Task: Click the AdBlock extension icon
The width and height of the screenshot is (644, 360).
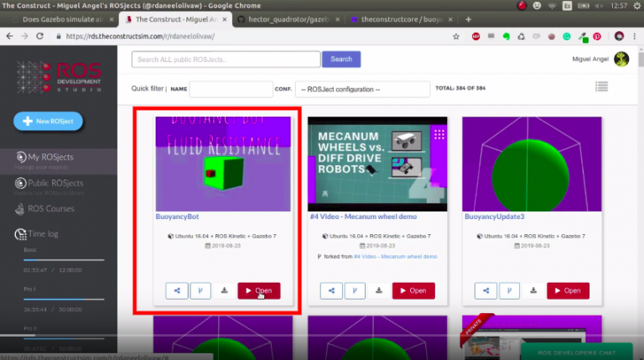Action: (x=475, y=37)
